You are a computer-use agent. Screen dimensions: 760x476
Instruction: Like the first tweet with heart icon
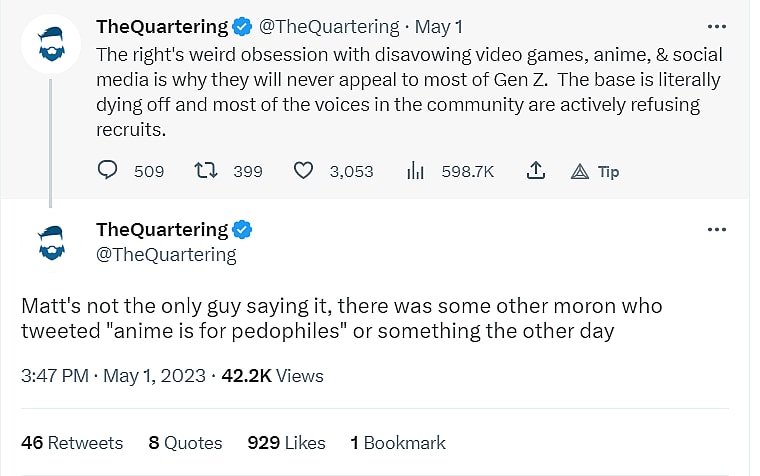(303, 171)
